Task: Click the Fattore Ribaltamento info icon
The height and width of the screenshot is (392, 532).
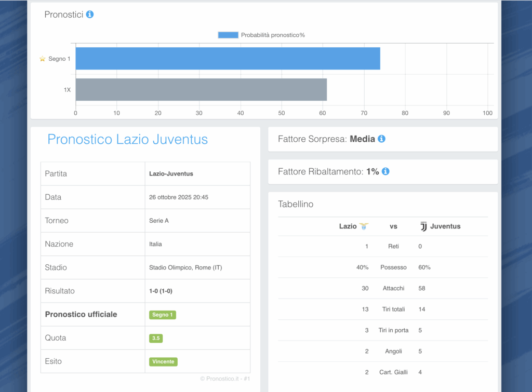Action: point(385,171)
